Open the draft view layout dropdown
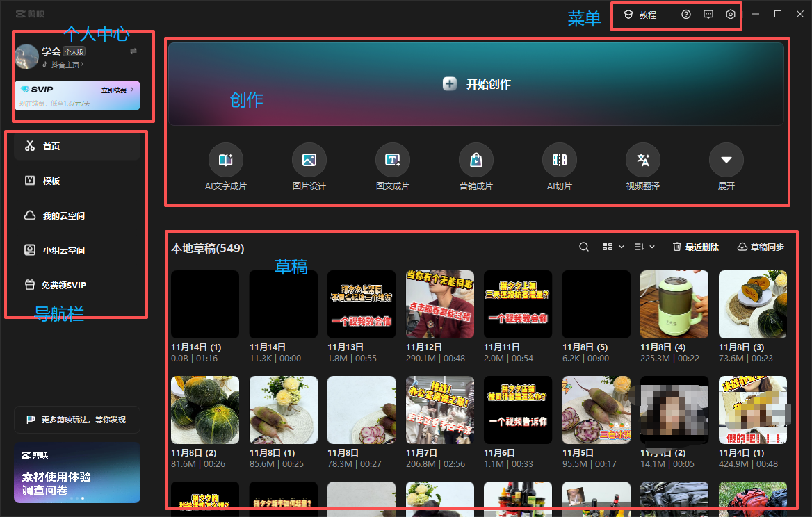This screenshot has height=517, width=812. [612, 246]
